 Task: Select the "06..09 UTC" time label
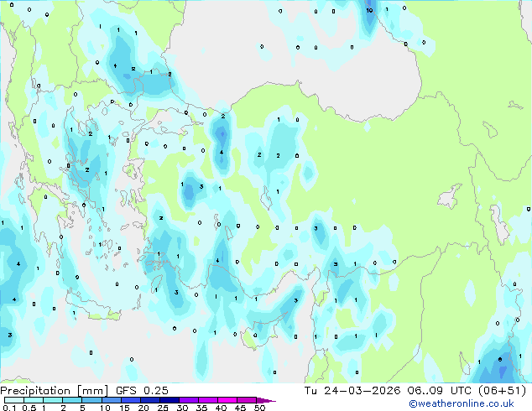tap(440, 391)
